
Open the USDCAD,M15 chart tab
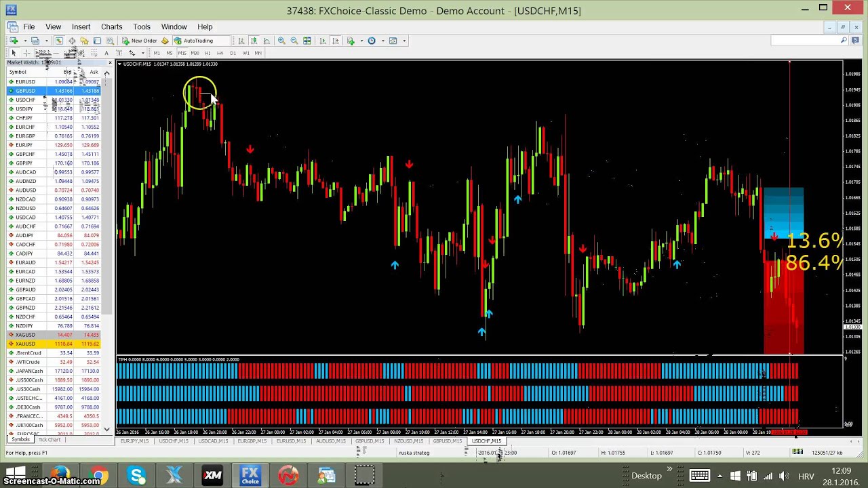[x=213, y=441]
